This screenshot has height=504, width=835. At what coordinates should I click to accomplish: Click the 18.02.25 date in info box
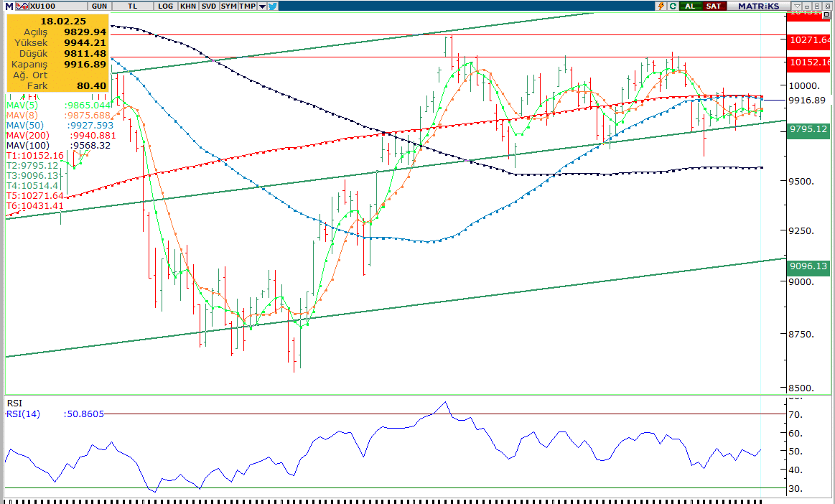coord(63,22)
